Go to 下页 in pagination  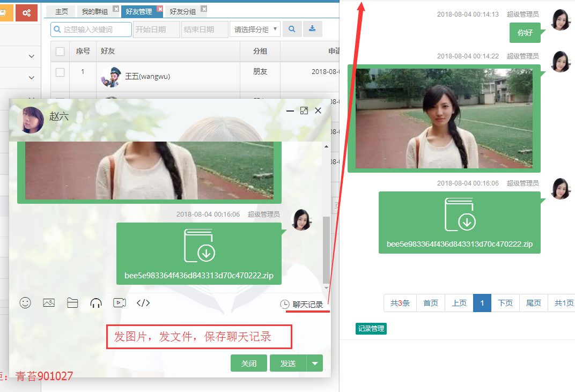[x=505, y=303]
